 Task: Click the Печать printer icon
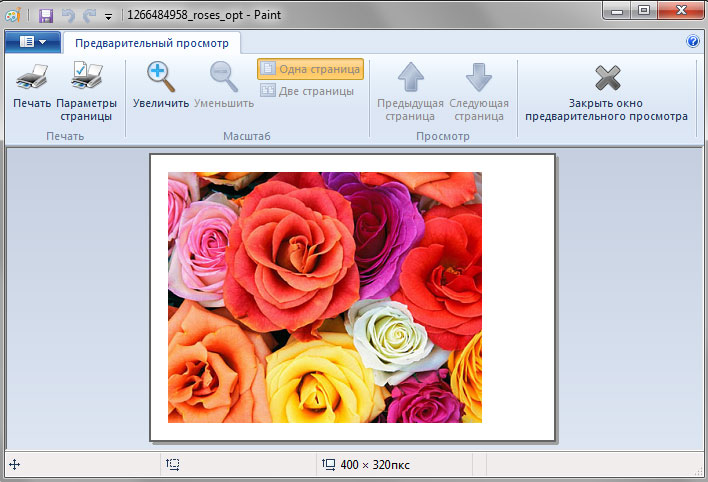[x=32, y=77]
